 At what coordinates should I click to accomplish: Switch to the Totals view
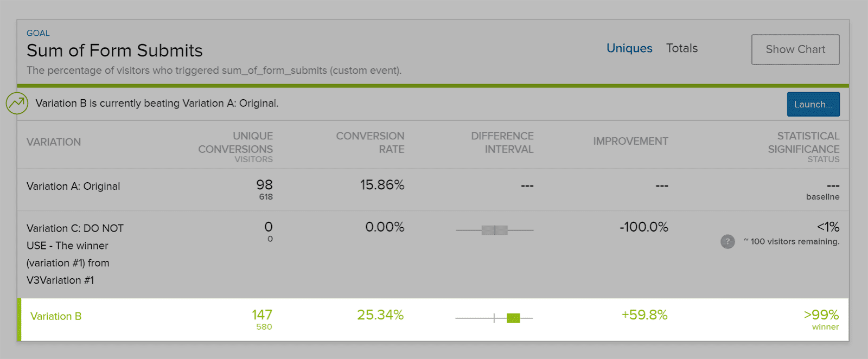(x=682, y=48)
